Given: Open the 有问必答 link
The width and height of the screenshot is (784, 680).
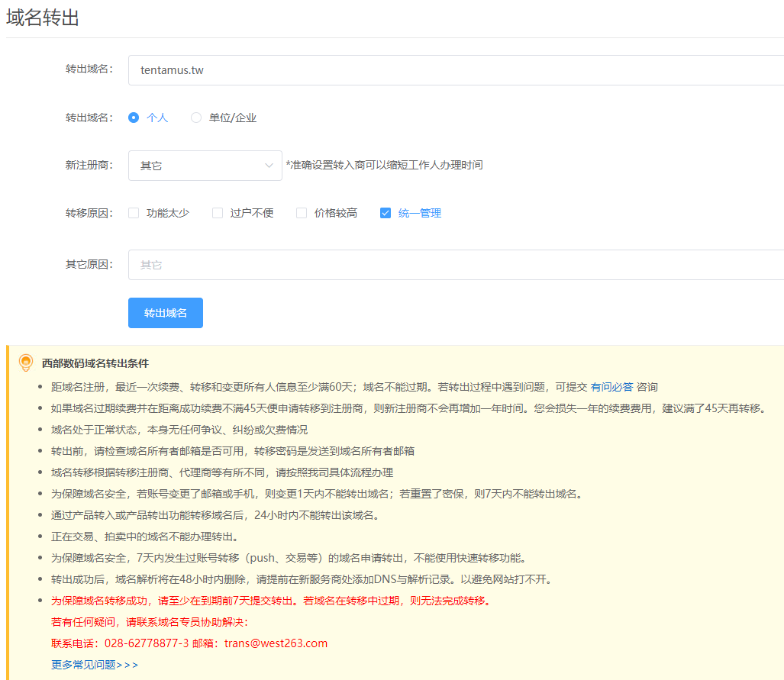Looking at the screenshot, I should (x=617, y=387).
